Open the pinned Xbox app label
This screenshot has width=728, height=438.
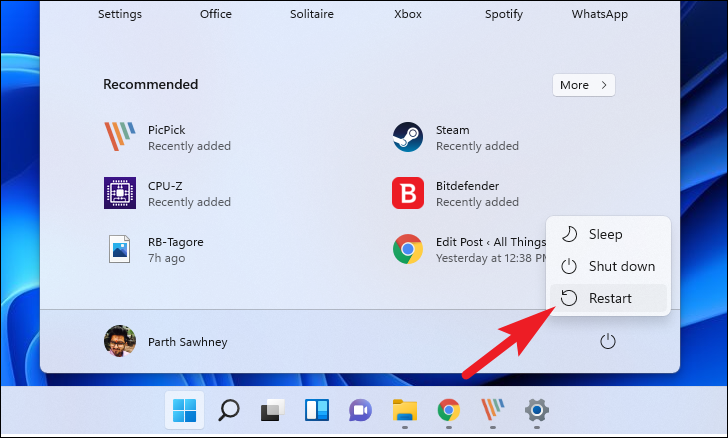pyautogui.click(x=408, y=14)
